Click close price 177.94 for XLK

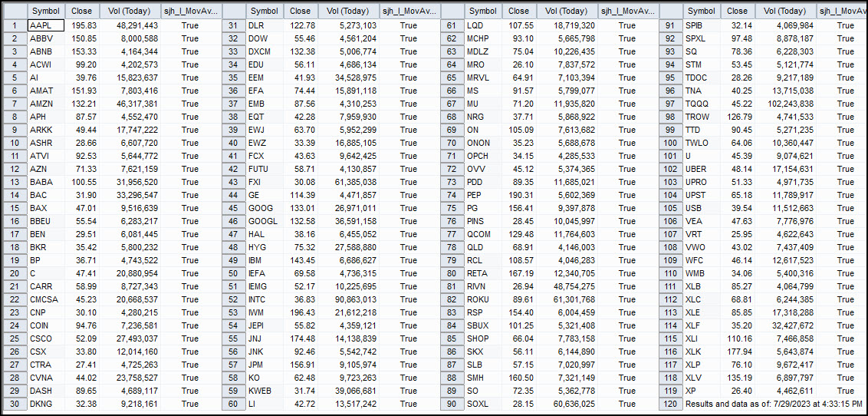coord(738,352)
